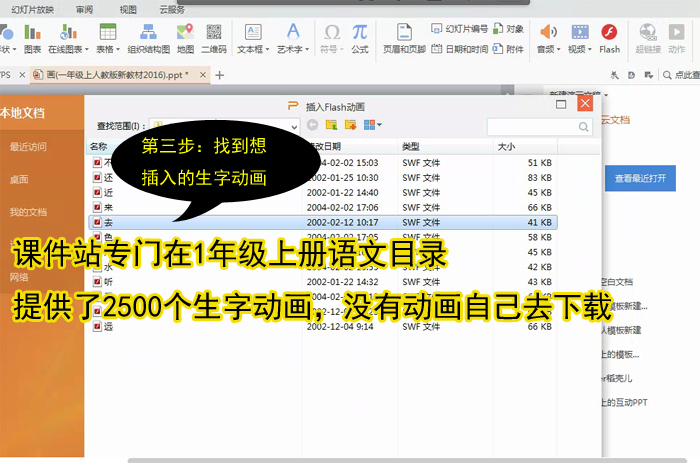Open the 云服务 ribbon tab
Viewport: 700px width, 463px height.
point(173,9)
